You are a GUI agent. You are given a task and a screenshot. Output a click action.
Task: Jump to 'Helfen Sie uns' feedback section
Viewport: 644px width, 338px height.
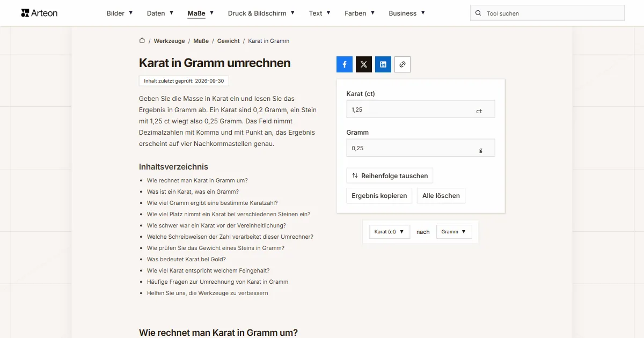coord(208,293)
